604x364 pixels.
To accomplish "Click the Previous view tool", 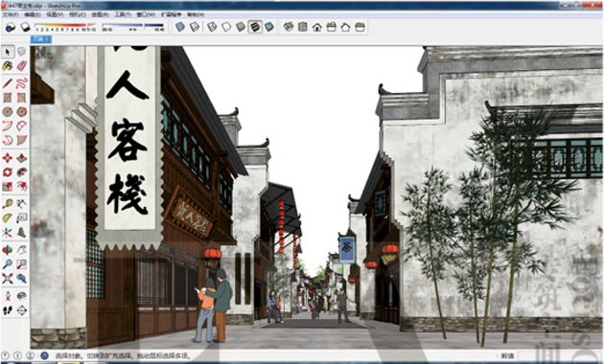I will (x=21, y=278).
